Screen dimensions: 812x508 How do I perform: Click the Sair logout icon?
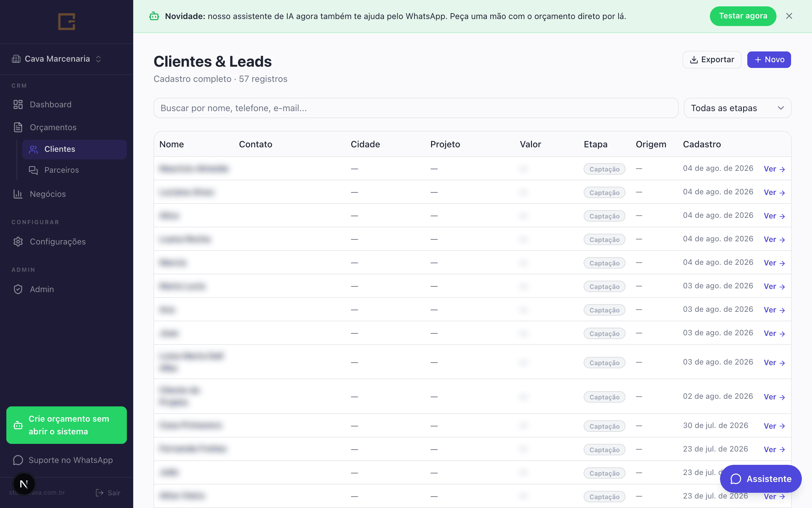[100, 492]
